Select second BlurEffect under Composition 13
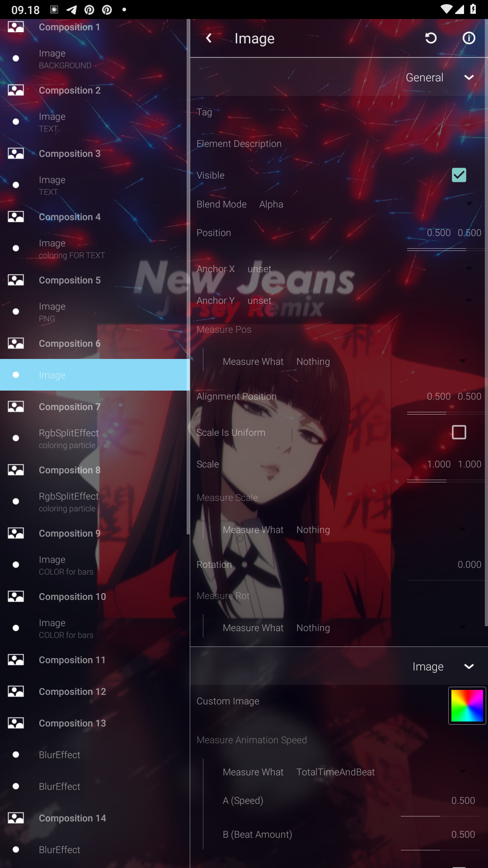 [x=95, y=787]
